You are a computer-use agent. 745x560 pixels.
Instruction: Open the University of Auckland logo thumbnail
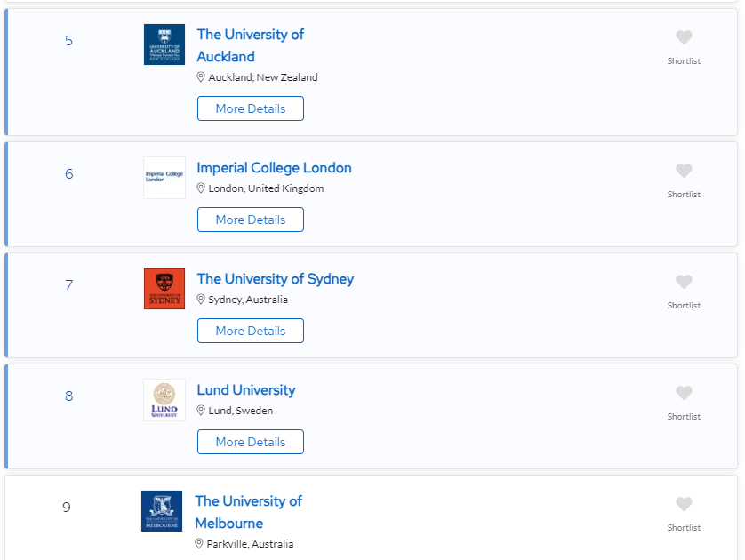[x=164, y=44]
